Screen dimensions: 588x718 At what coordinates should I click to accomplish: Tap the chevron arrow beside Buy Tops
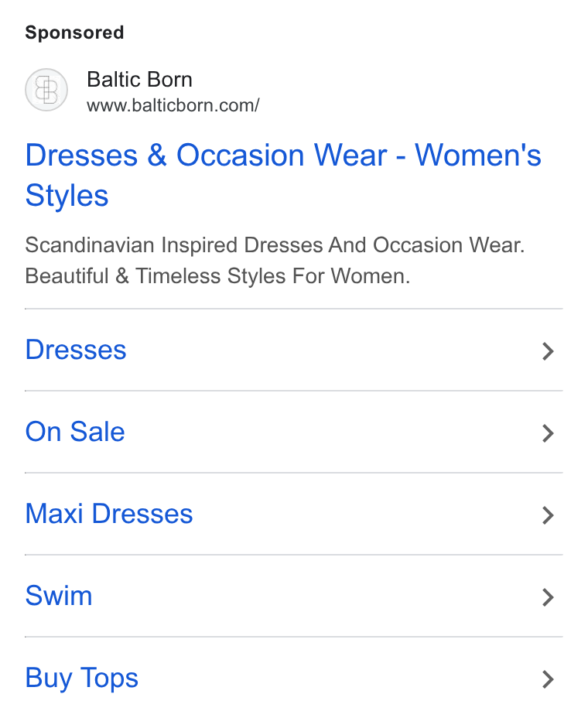coord(549,679)
